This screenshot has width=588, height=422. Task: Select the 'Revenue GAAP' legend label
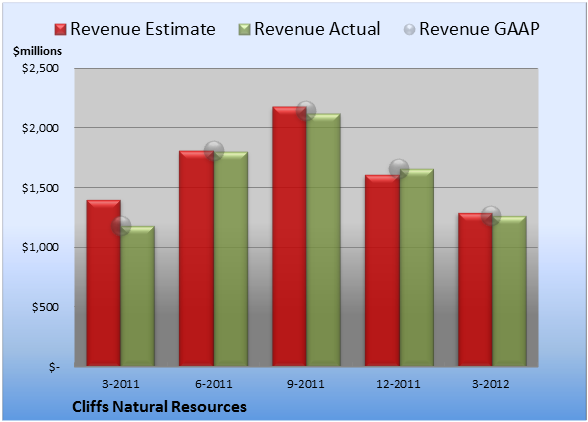(479, 29)
